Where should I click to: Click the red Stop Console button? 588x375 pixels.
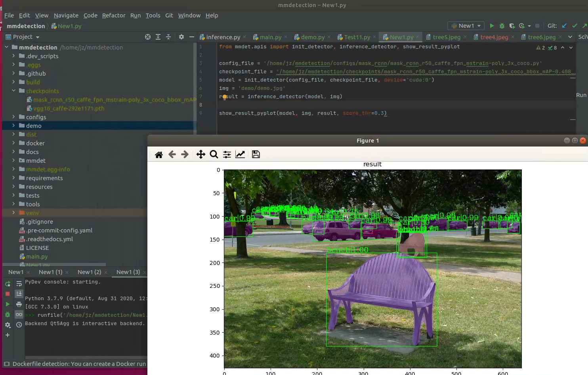pos(8,294)
